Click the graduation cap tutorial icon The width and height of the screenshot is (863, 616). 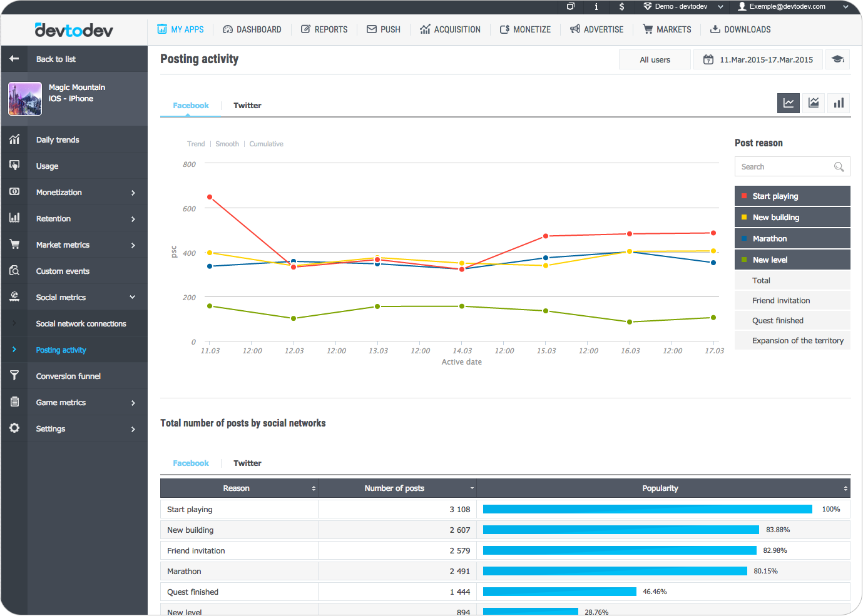click(837, 59)
